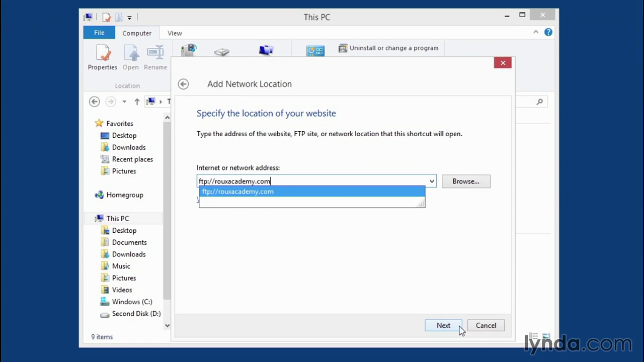Click the Explorer search magnifier icon

(x=539, y=102)
